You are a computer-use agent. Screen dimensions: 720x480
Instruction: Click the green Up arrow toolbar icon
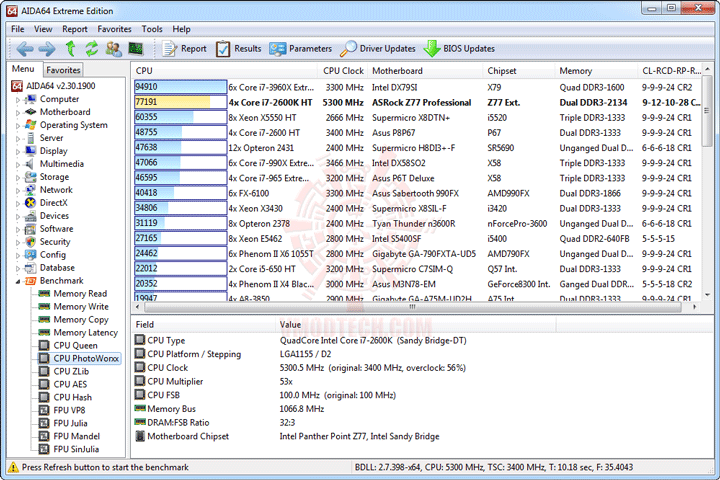(x=70, y=49)
